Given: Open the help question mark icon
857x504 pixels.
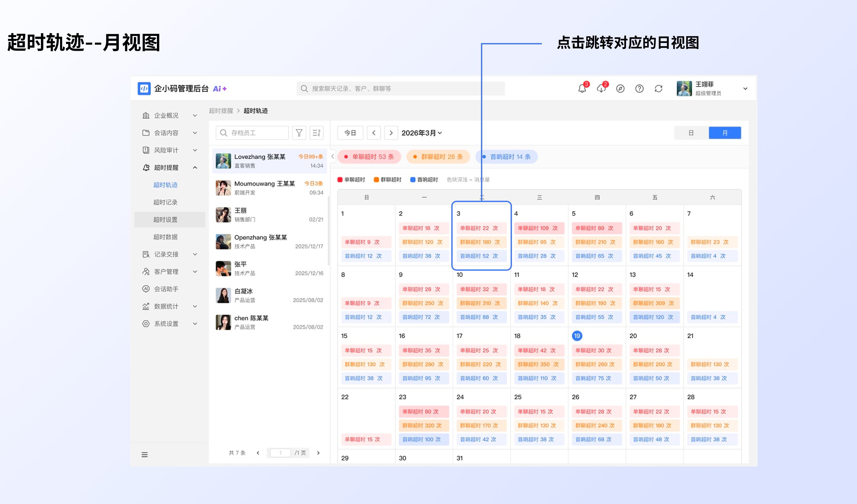Looking at the screenshot, I should pyautogui.click(x=639, y=89).
